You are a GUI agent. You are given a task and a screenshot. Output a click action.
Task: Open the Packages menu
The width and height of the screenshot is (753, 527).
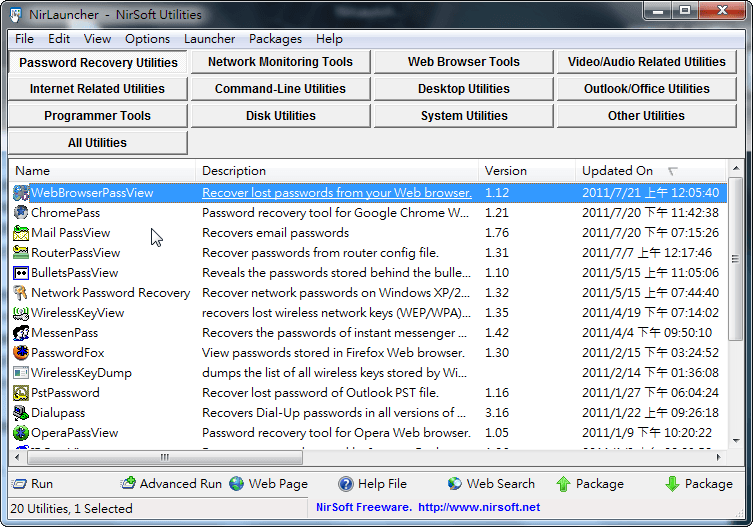click(x=275, y=39)
